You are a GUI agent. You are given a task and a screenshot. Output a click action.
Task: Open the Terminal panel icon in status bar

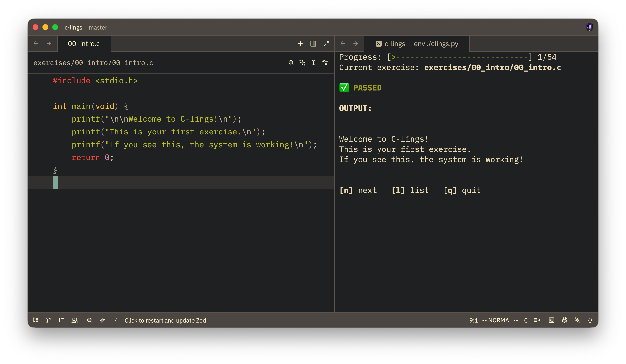point(552,320)
